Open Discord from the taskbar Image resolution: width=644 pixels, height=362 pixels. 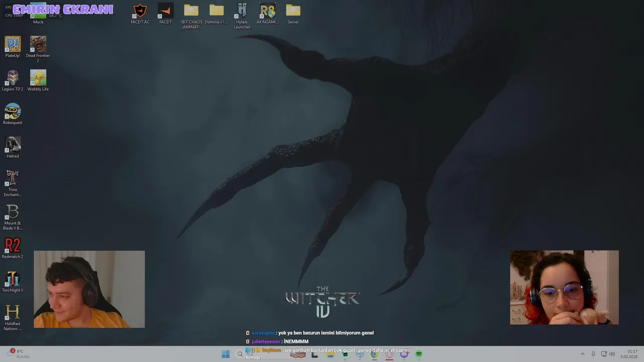(x=404, y=354)
